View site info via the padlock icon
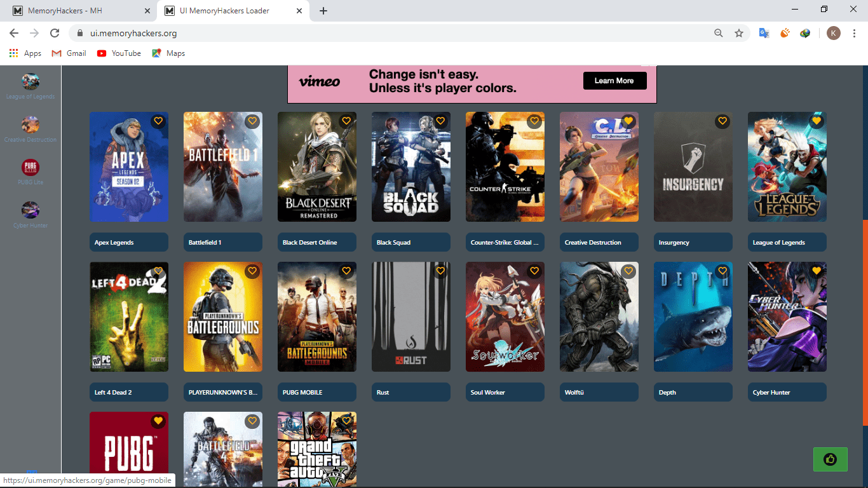This screenshot has width=868, height=488. (x=80, y=33)
